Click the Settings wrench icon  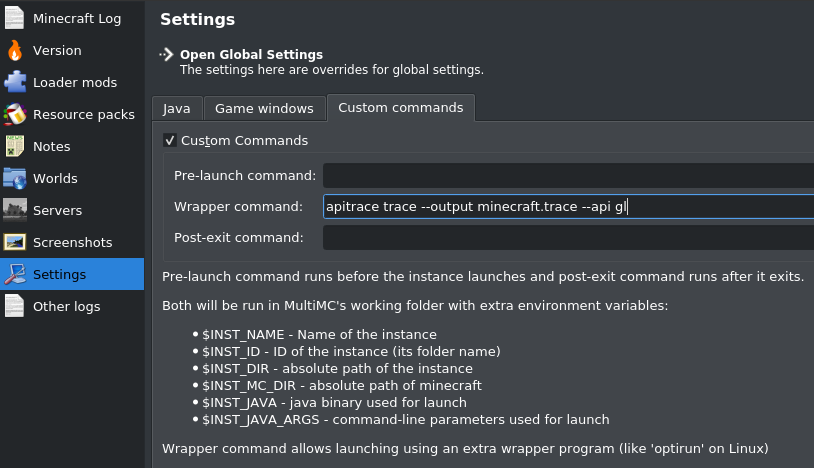coord(15,274)
